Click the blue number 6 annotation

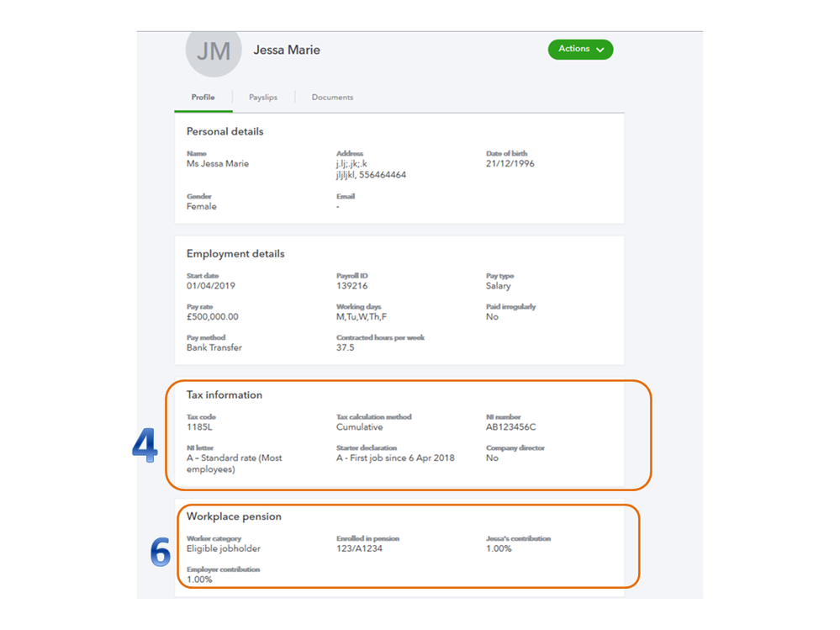[x=160, y=553]
